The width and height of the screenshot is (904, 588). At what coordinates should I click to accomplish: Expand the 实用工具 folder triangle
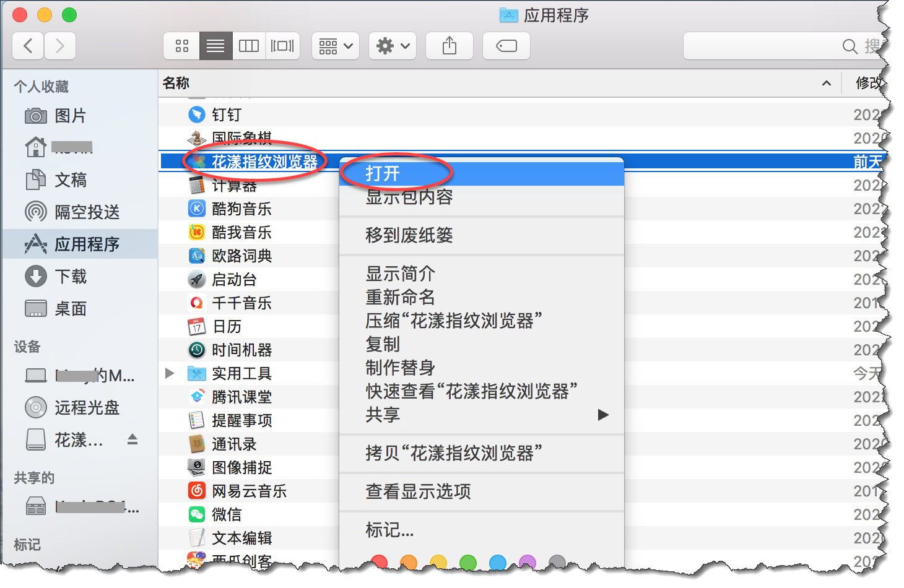point(170,373)
